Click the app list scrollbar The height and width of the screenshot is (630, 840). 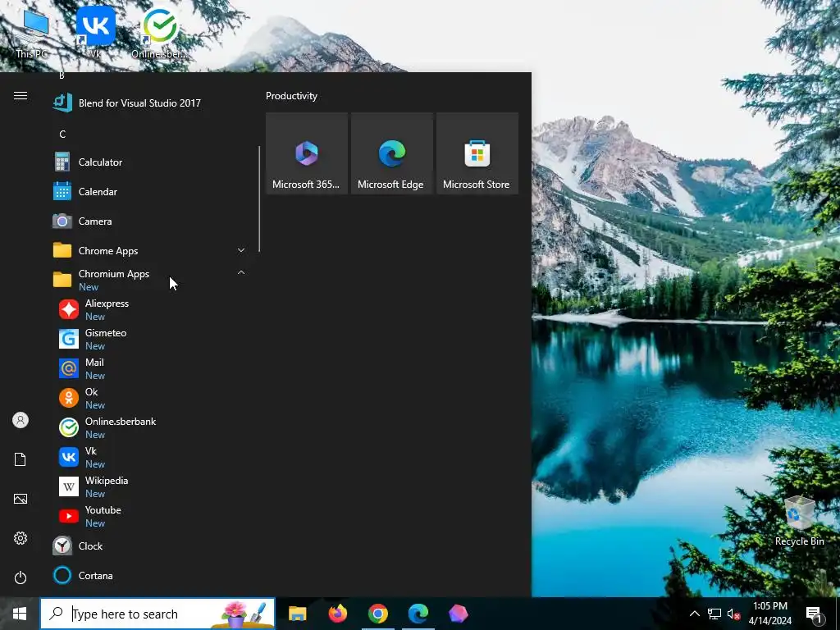click(259, 199)
